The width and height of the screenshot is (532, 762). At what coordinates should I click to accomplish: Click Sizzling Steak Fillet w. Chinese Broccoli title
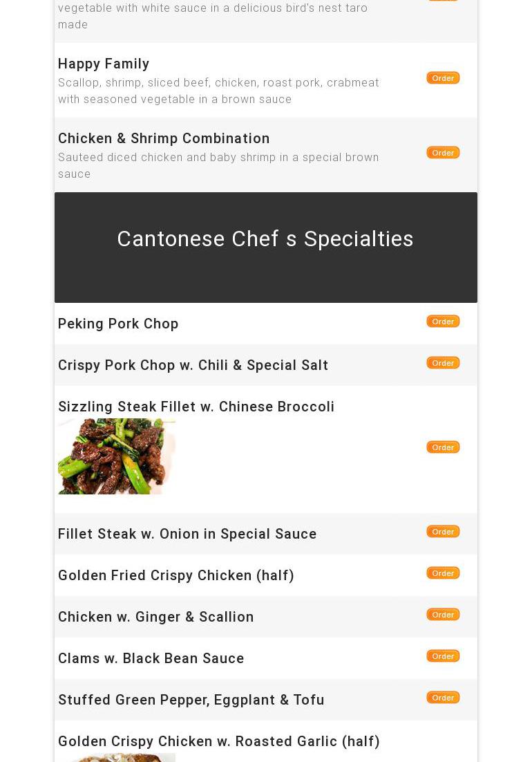click(x=196, y=407)
